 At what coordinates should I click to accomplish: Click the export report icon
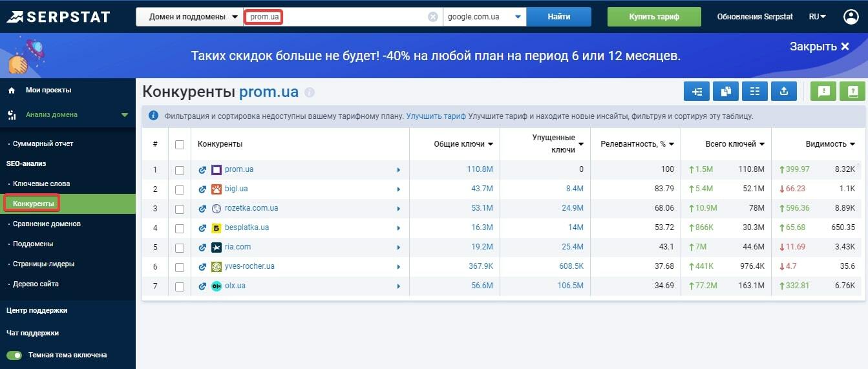[784, 92]
